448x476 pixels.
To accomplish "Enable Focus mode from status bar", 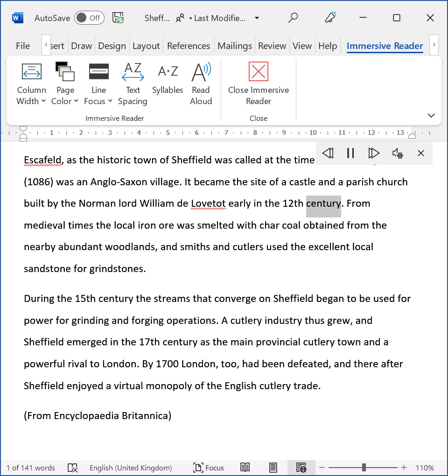I will [208, 468].
